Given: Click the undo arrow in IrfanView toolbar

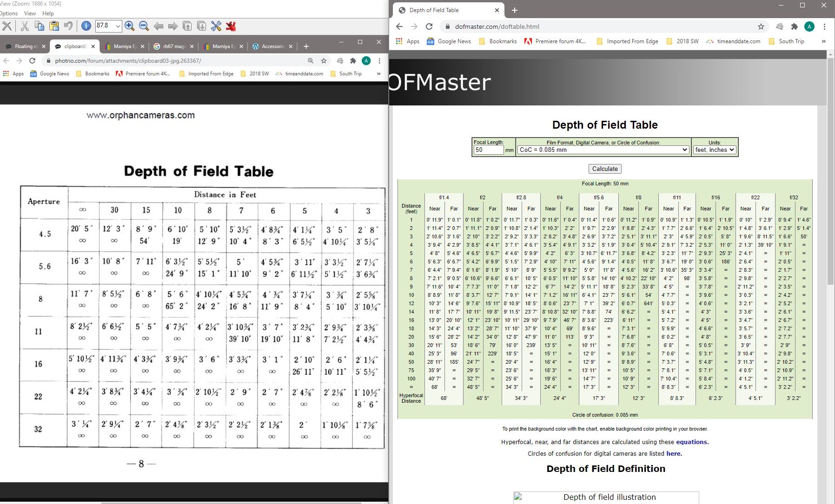Looking at the screenshot, I should click(68, 26).
